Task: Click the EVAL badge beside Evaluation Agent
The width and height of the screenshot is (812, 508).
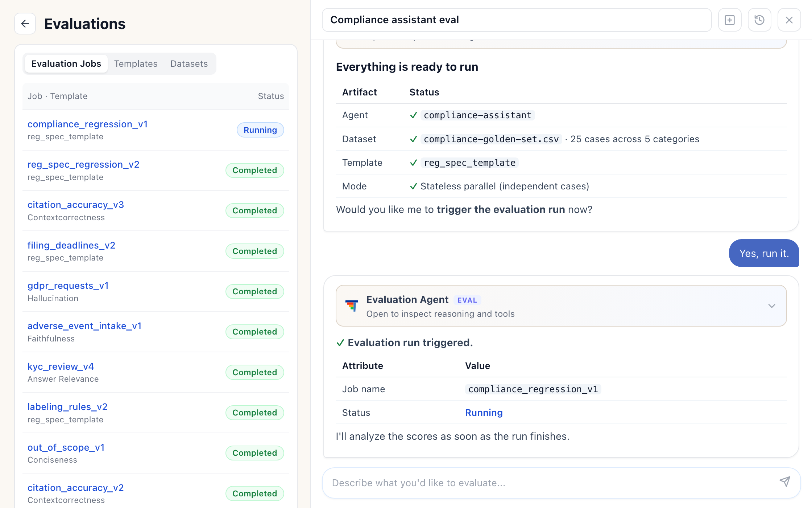Action: coord(467,300)
